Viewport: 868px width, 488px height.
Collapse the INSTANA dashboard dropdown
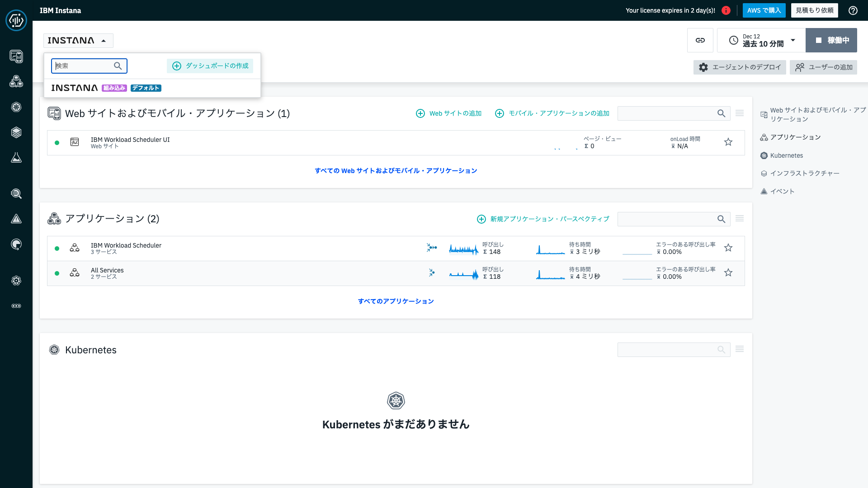tap(78, 40)
